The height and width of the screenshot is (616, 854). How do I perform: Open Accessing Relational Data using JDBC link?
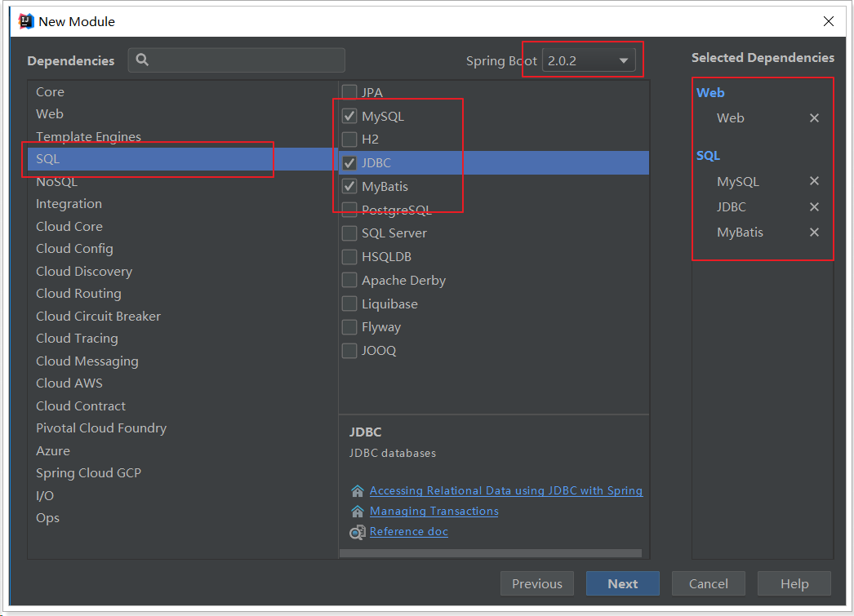[505, 491]
